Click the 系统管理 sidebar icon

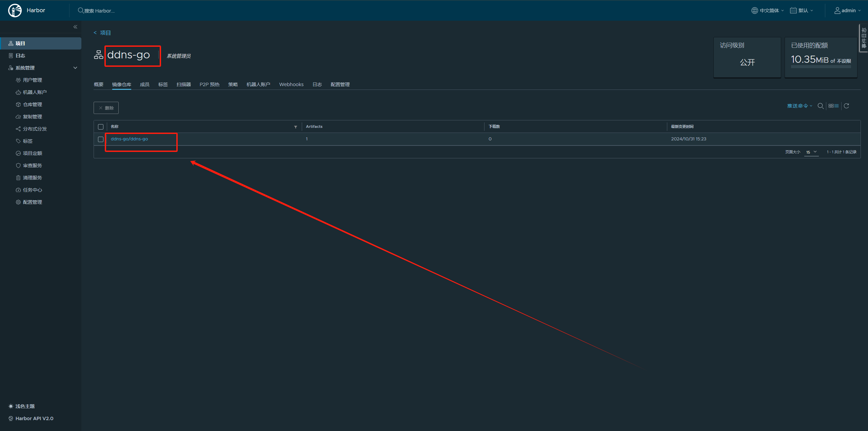point(11,68)
